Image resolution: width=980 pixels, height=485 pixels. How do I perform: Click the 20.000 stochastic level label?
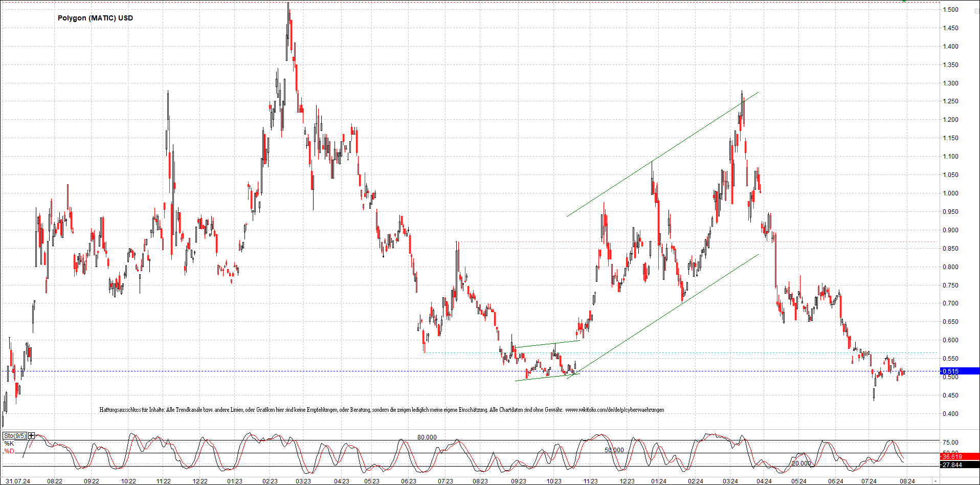(x=801, y=464)
